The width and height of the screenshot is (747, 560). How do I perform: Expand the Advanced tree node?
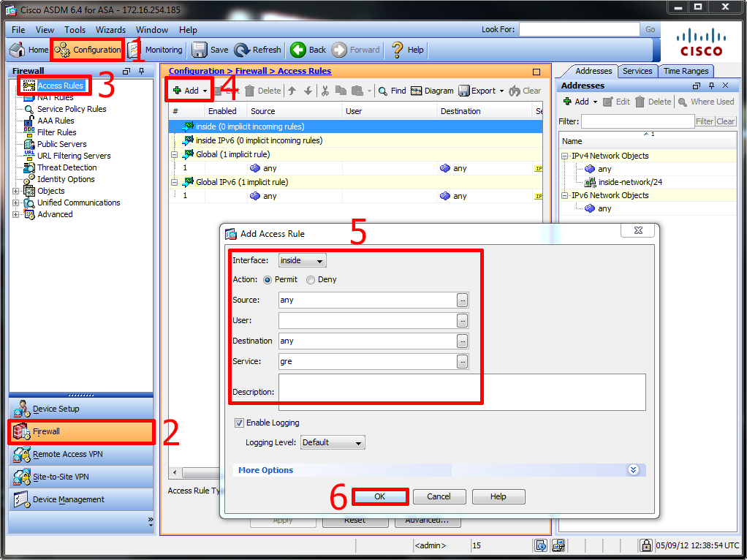point(16,214)
